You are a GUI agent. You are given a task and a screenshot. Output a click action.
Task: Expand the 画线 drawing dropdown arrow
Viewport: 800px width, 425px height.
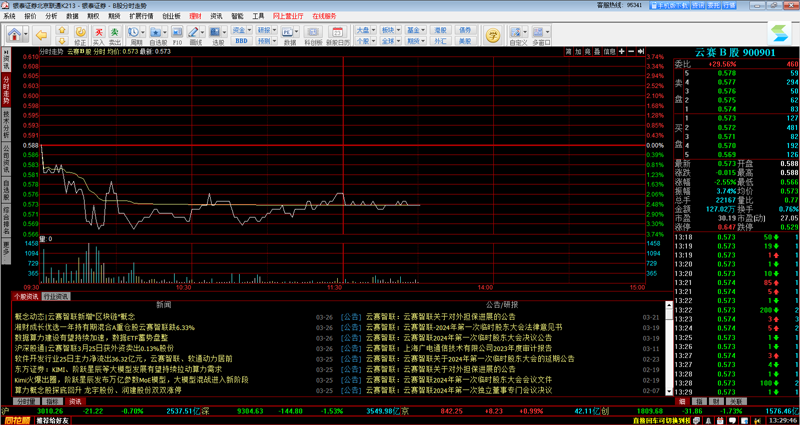[x=202, y=32]
